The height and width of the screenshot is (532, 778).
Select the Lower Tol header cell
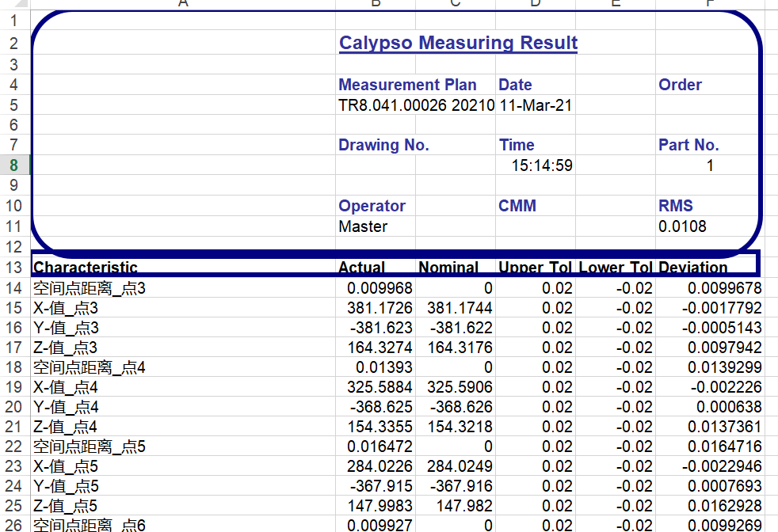pos(616,268)
